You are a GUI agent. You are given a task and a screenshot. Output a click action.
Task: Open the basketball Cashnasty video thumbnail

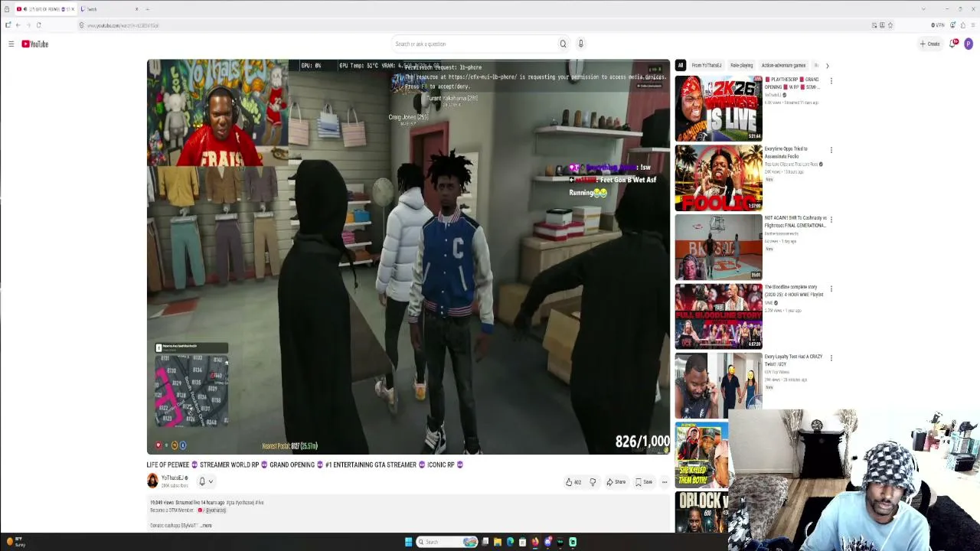pos(718,247)
